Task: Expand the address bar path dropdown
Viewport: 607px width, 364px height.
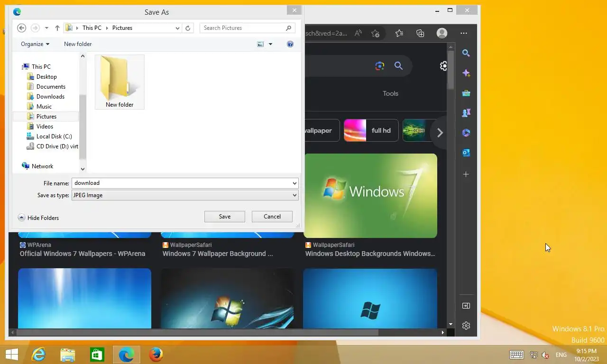Action: [177, 28]
